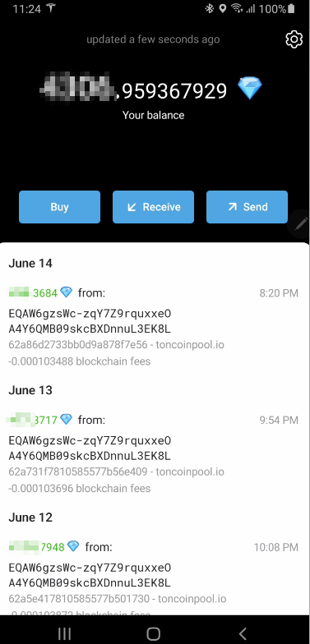Open the June 12 sender address
The width and height of the screenshot is (310, 644).
click(90, 575)
